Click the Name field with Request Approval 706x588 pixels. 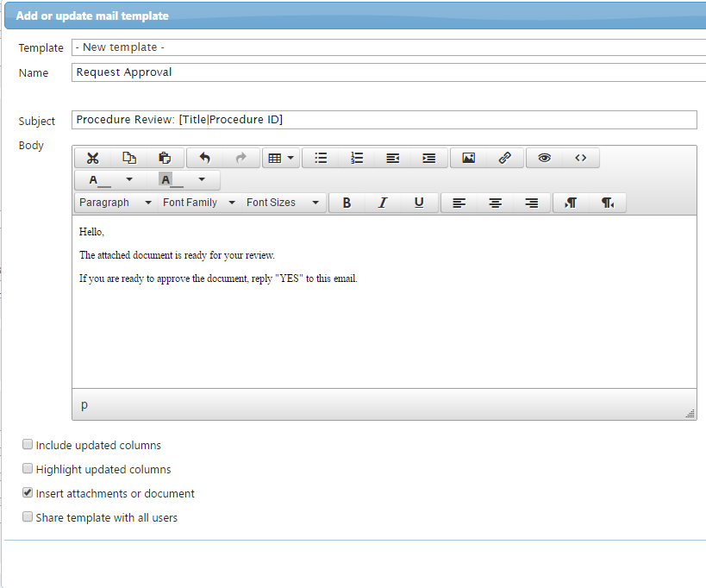point(389,72)
